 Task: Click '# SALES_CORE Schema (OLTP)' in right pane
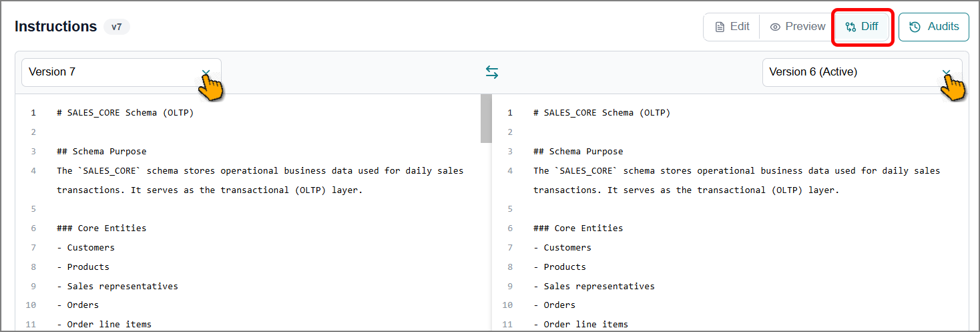(602, 113)
